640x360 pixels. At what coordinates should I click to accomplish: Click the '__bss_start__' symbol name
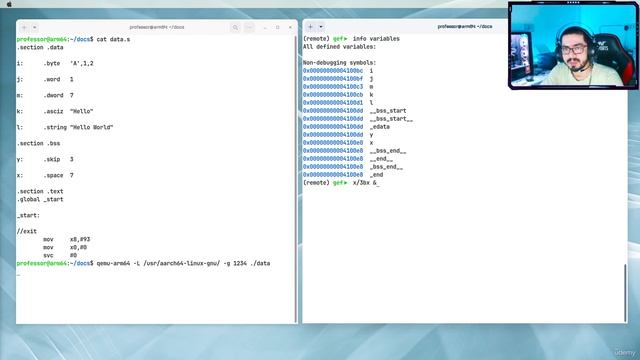pos(391,119)
